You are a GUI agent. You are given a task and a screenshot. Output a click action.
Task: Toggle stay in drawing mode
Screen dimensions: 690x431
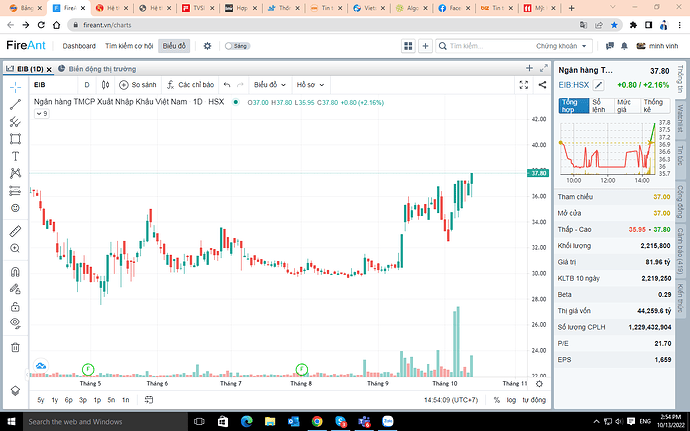coord(15,289)
